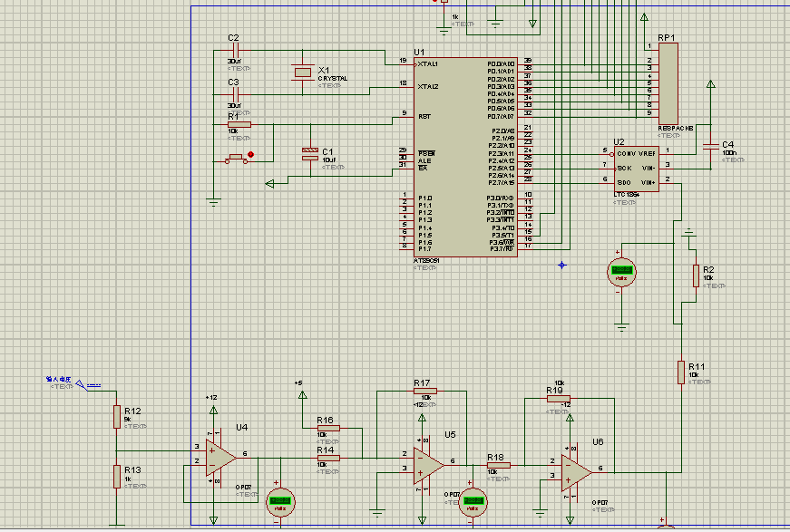Click the blue cross origin marker
Image resolution: width=790 pixels, height=532 pixels.
click(x=562, y=265)
